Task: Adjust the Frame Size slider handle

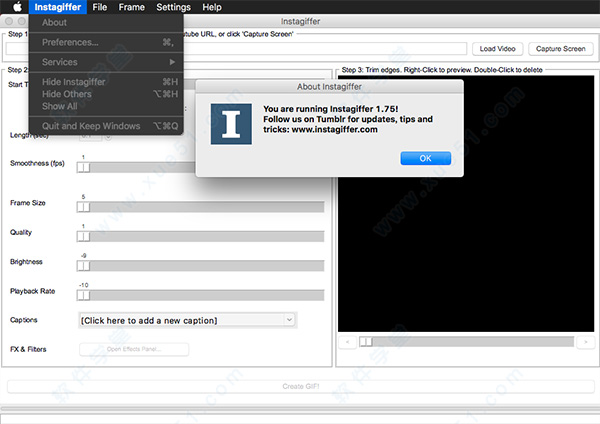Action: tap(83, 207)
